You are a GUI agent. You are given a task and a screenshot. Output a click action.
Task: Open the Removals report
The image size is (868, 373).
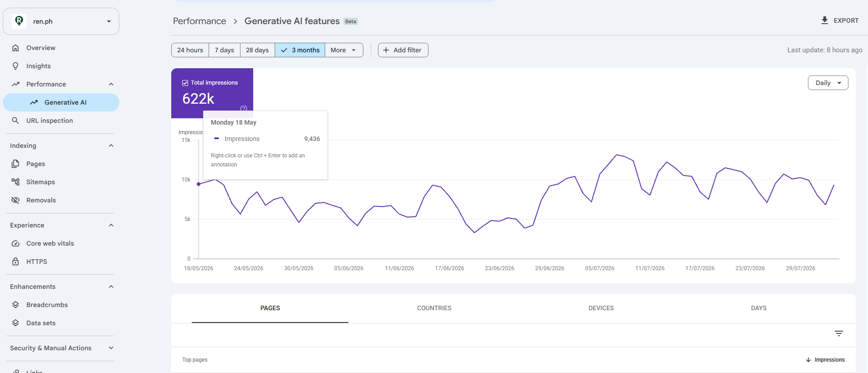(61, 200)
